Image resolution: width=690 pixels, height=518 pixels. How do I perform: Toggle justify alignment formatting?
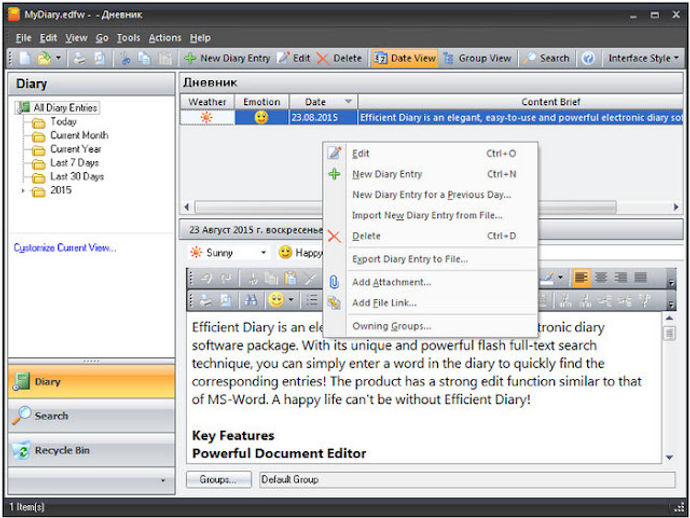641,278
